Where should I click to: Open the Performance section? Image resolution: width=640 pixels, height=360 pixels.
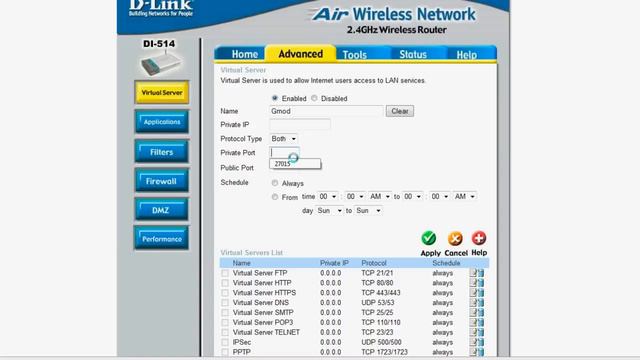[x=162, y=239]
